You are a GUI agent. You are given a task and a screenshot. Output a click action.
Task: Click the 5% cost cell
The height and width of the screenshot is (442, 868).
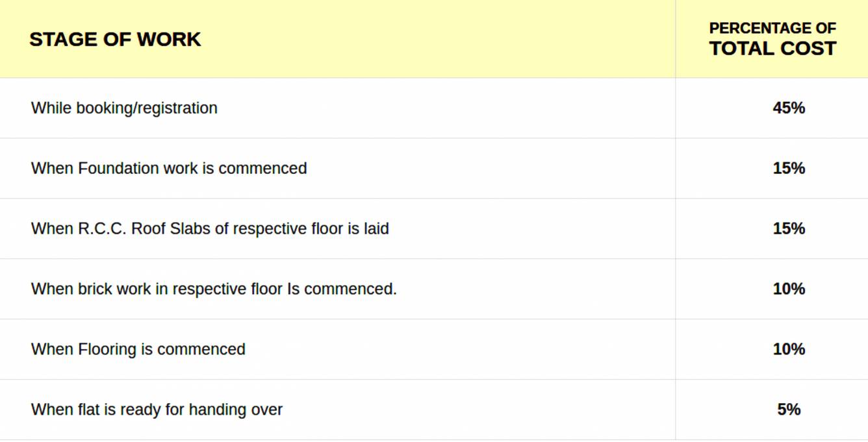pyautogui.click(x=789, y=410)
